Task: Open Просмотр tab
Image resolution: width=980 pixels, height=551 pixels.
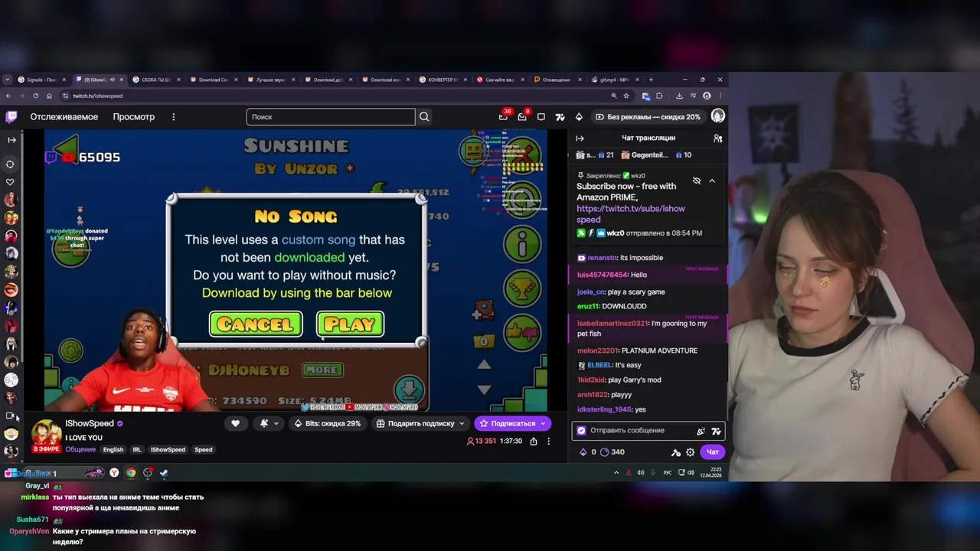Action: [133, 116]
